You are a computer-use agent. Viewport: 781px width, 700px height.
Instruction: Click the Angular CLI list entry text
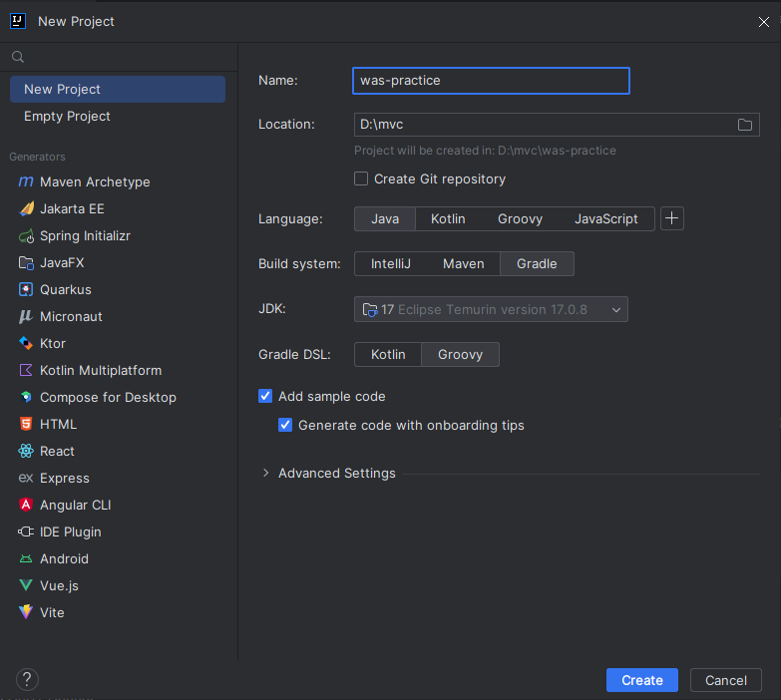pyautogui.click(x=76, y=505)
